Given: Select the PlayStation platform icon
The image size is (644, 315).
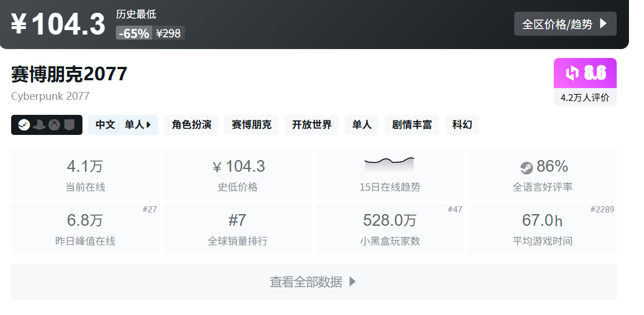Looking at the screenshot, I should [x=39, y=124].
